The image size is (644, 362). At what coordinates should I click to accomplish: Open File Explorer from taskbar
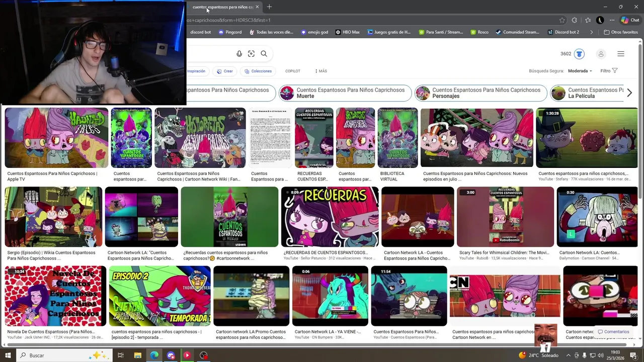click(x=137, y=355)
